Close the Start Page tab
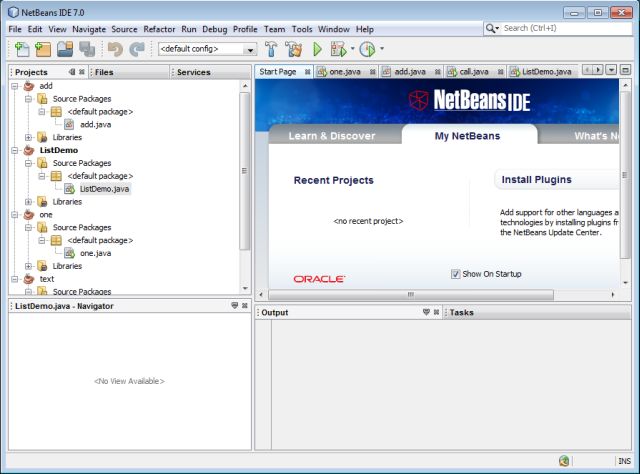Viewport: 640px width, 474px height. tap(307, 72)
